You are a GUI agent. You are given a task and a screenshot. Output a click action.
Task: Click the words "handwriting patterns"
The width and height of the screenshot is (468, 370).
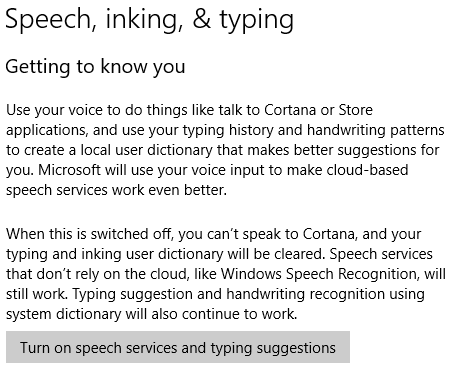click(x=376, y=130)
